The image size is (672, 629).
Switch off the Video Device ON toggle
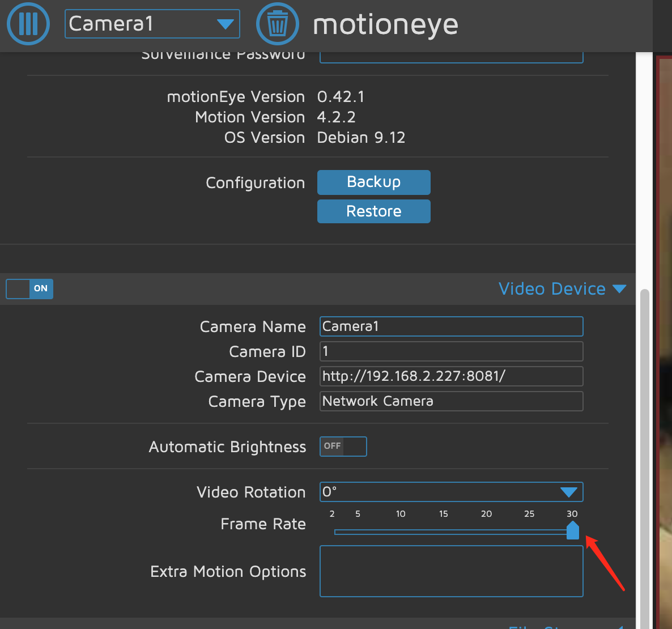tap(29, 288)
